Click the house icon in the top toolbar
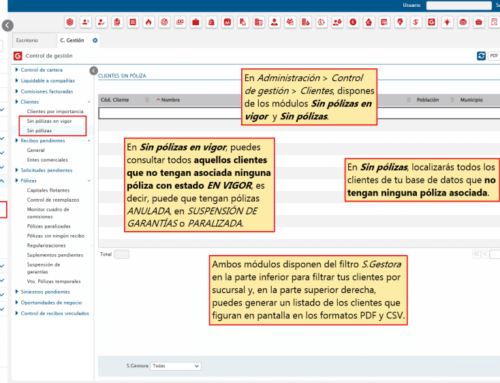Viewport: 500px width, 383px height. point(369,22)
